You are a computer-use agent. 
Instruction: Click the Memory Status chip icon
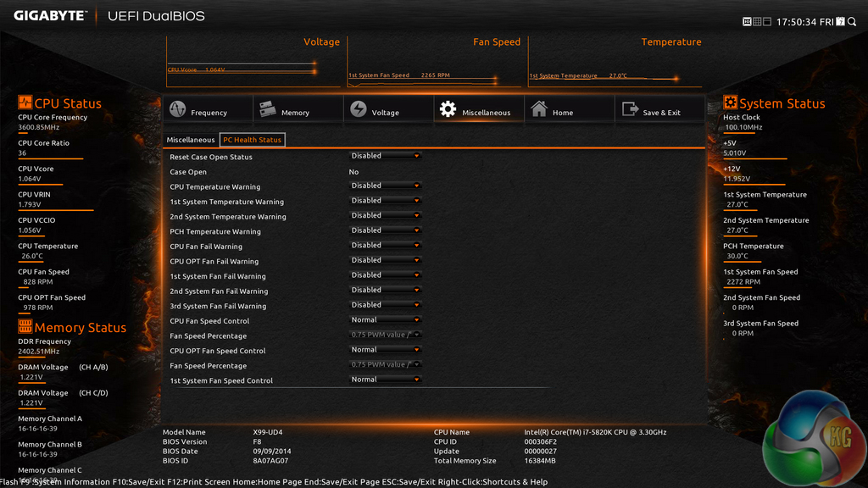25,326
